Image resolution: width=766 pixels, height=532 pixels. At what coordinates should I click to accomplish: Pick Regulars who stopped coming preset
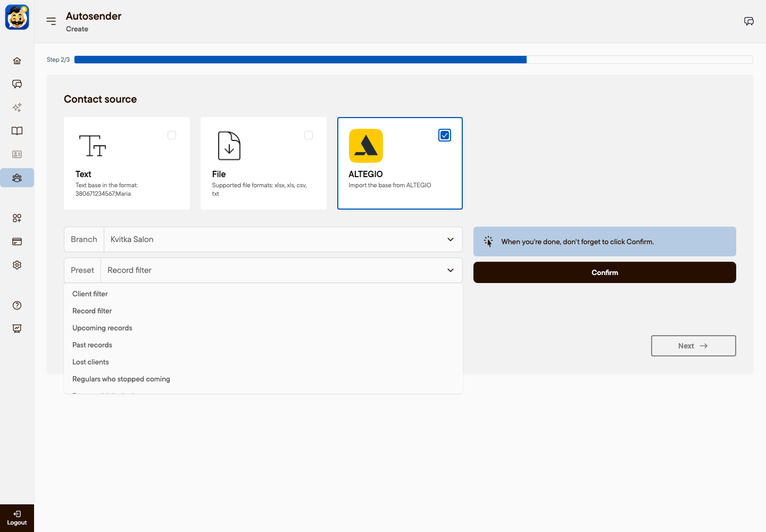(x=263, y=379)
